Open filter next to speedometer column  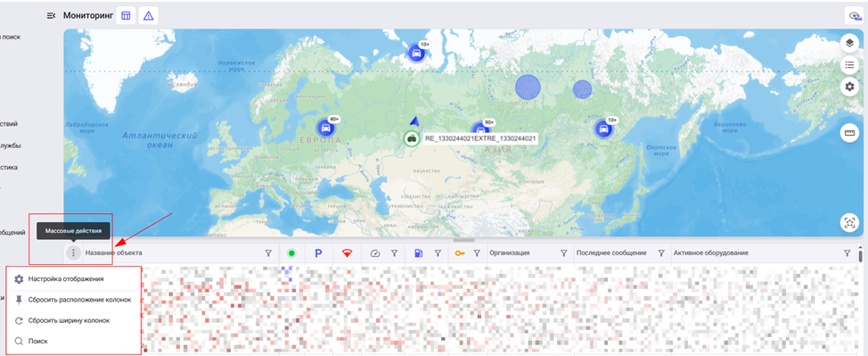tap(394, 253)
